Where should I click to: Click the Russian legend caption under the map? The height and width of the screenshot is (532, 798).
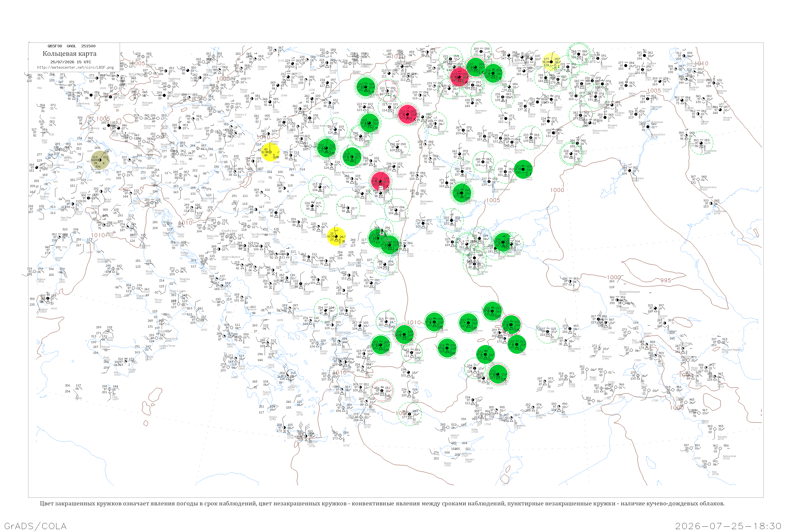pyautogui.click(x=382, y=504)
